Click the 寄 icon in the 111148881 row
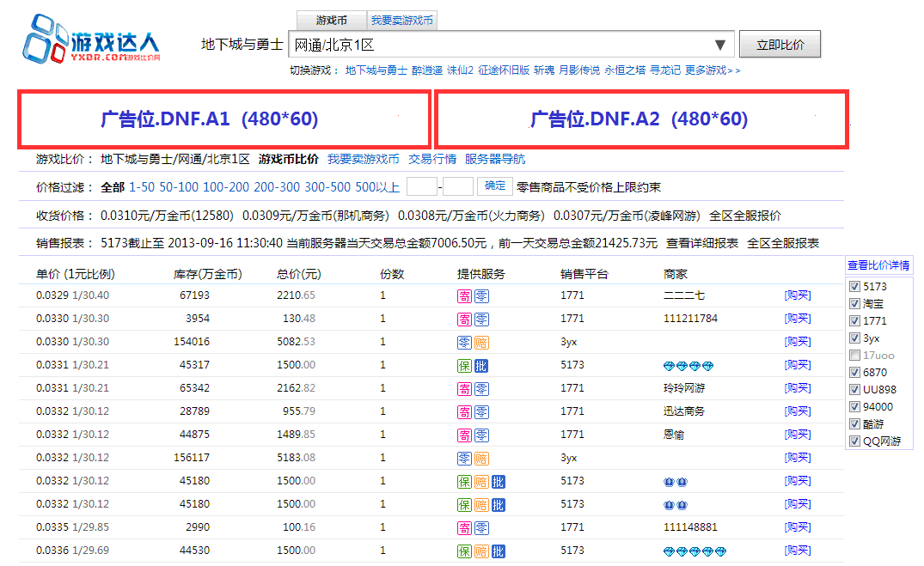This screenshot has height=566, width=924. 464,528
